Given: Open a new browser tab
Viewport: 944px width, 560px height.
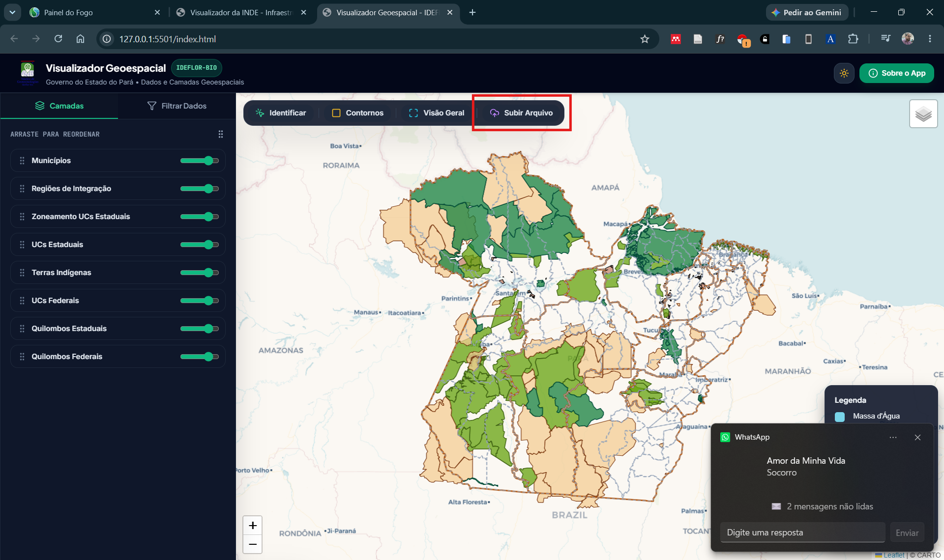Looking at the screenshot, I should tap(472, 12).
